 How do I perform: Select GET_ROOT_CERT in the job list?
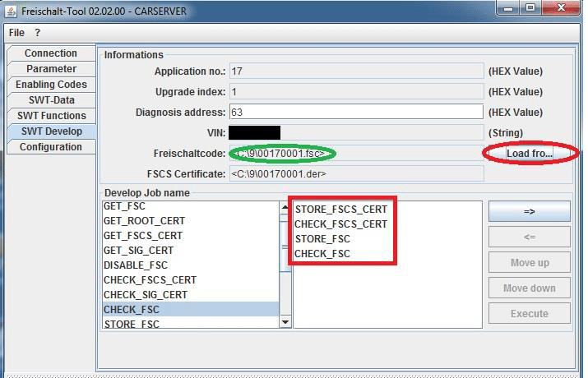pyautogui.click(x=144, y=221)
